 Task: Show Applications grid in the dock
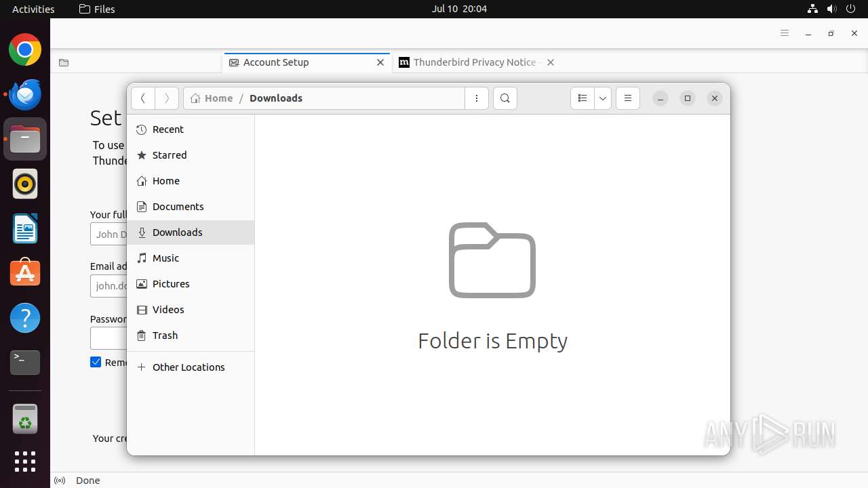(25, 462)
